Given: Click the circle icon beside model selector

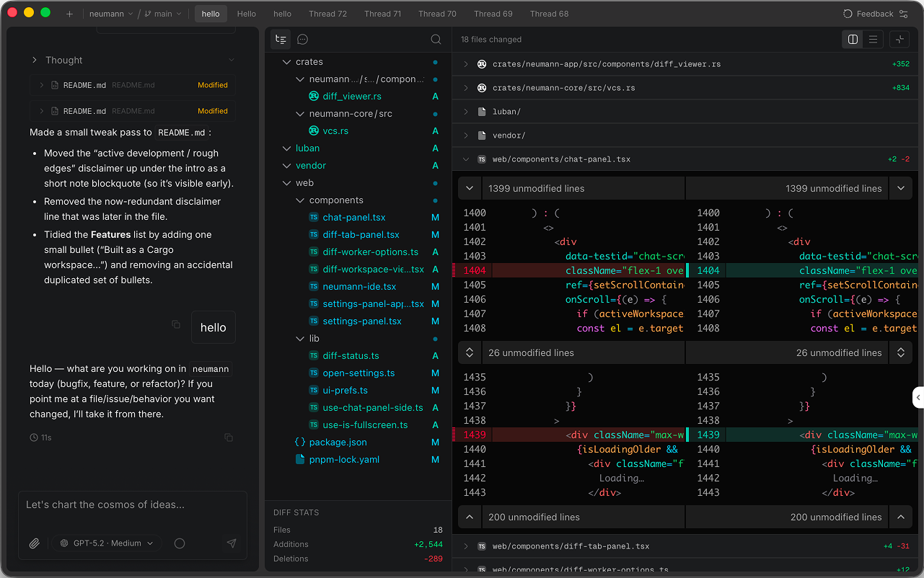Looking at the screenshot, I should coord(180,543).
